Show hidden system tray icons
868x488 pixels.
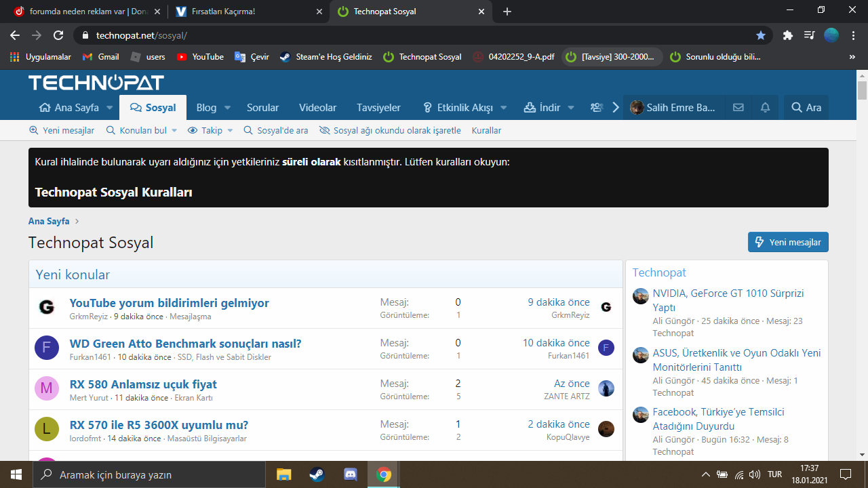tap(706, 474)
